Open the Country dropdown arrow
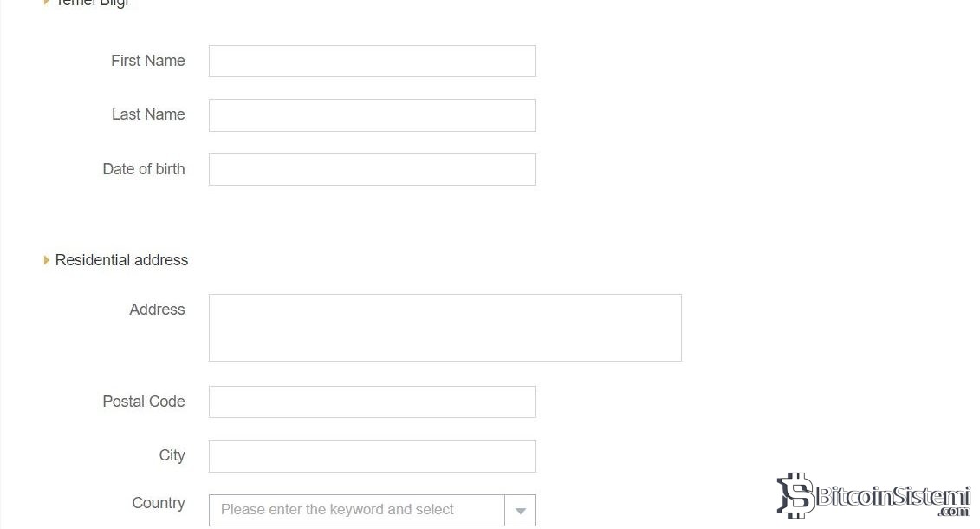This screenshot has width=980, height=529. click(520, 511)
